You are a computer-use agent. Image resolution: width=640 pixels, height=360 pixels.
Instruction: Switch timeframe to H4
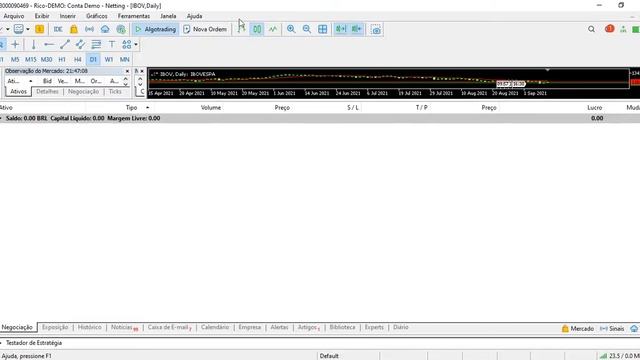tap(78, 60)
